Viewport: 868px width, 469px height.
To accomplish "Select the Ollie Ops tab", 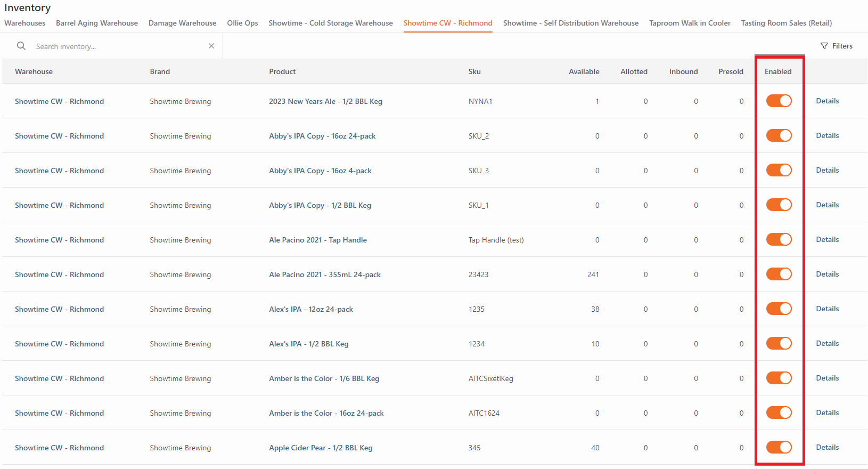I will point(242,23).
